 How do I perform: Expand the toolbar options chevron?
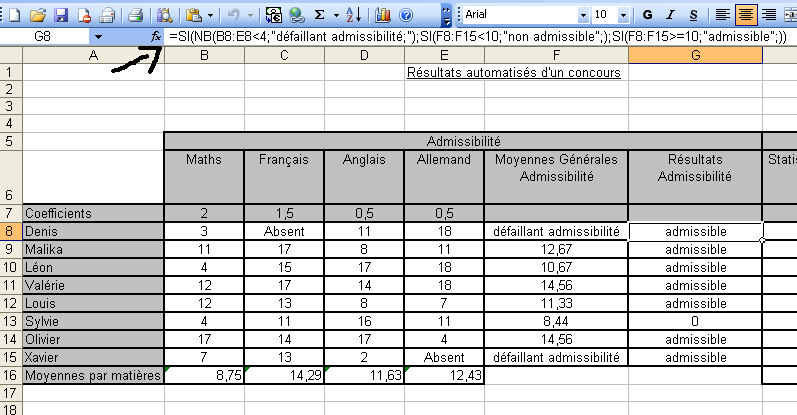(446, 15)
